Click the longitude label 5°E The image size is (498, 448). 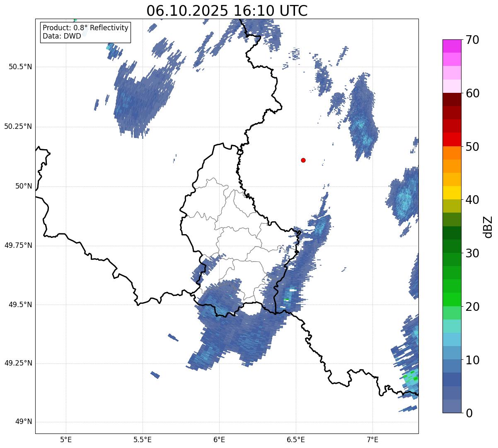pos(66,440)
